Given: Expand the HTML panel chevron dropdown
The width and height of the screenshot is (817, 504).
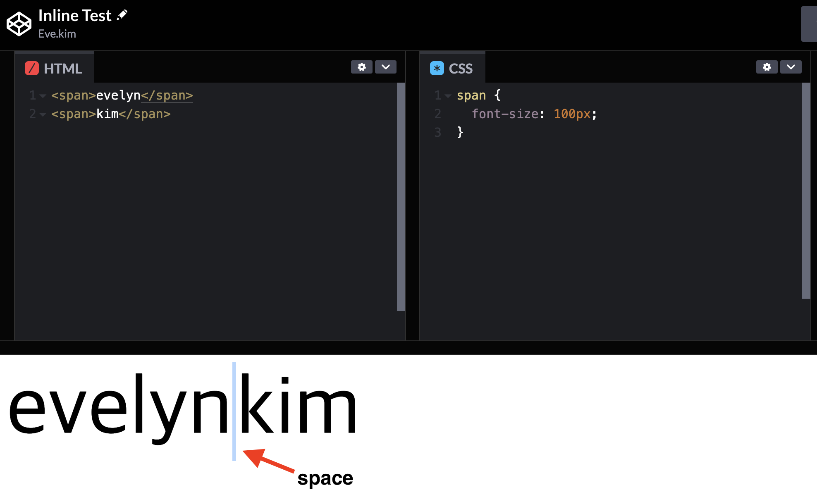Looking at the screenshot, I should pyautogui.click(x=385, y=67).
